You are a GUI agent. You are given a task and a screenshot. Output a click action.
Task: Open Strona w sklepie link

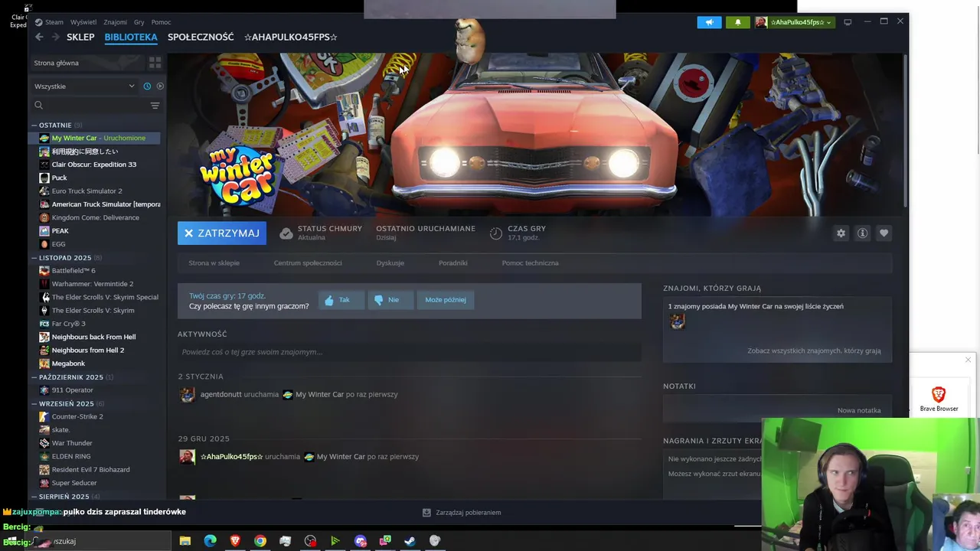point(214,263)
